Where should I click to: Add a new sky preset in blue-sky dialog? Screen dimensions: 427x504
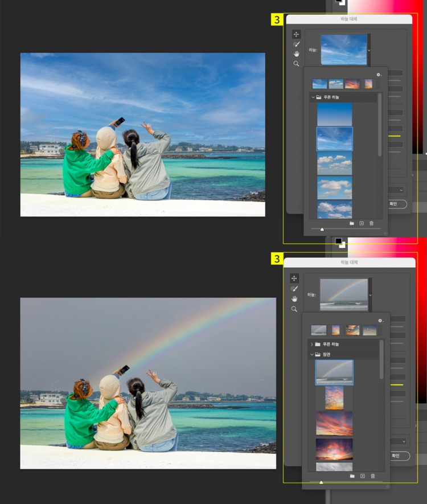tap(362, 223)
